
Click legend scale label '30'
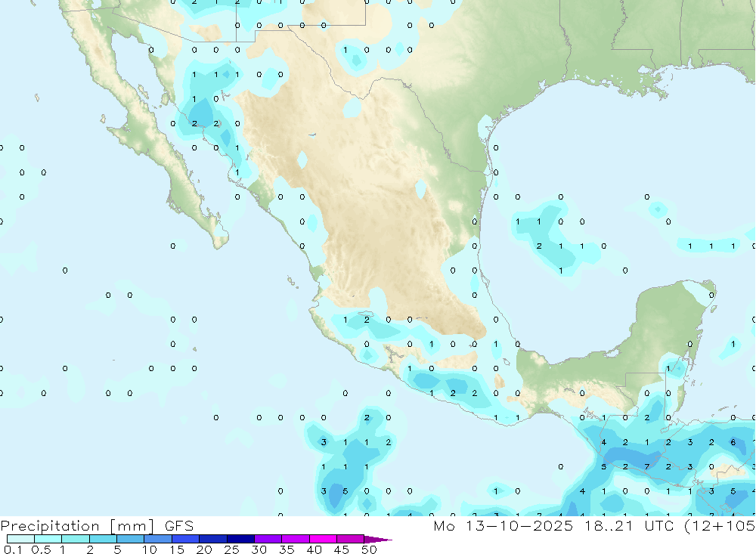[x=259, y=549]
